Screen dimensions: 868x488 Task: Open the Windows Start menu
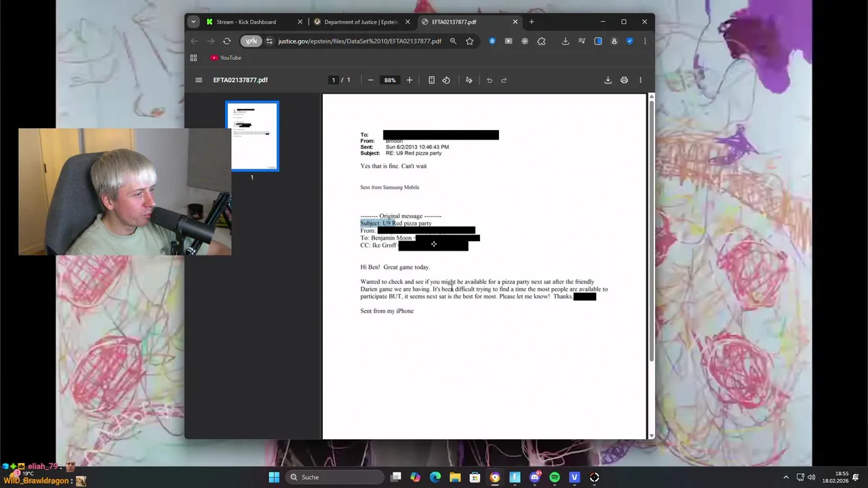coord(274,477)
